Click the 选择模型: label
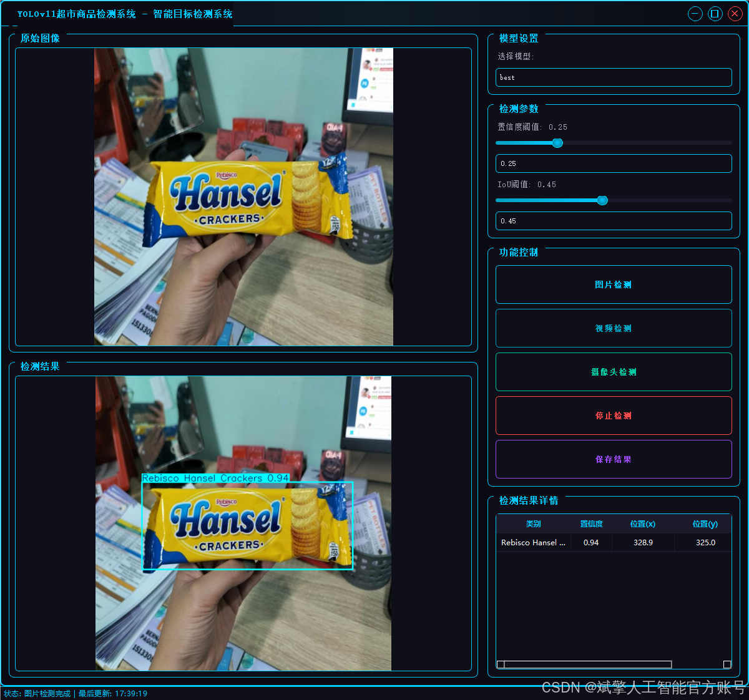Image resolution: width=749 pixels, height=700 pixels. click(516, 57)
